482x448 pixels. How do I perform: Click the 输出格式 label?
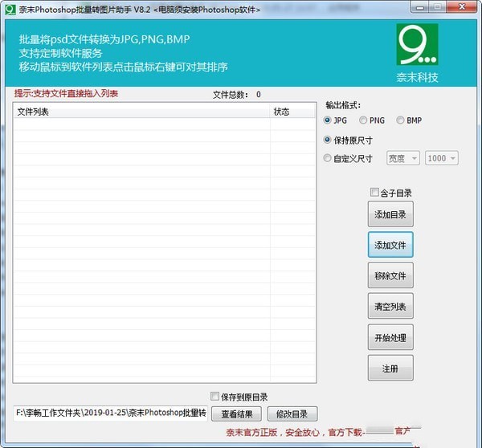coord(343,105)
